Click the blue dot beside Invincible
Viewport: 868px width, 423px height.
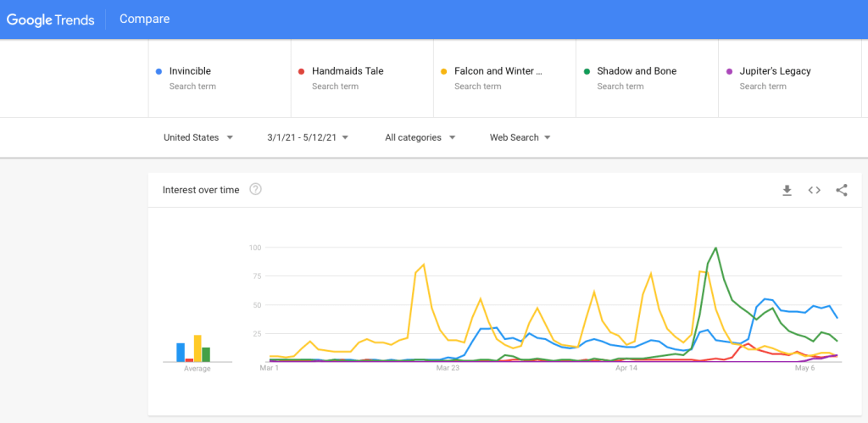(159, 71)
